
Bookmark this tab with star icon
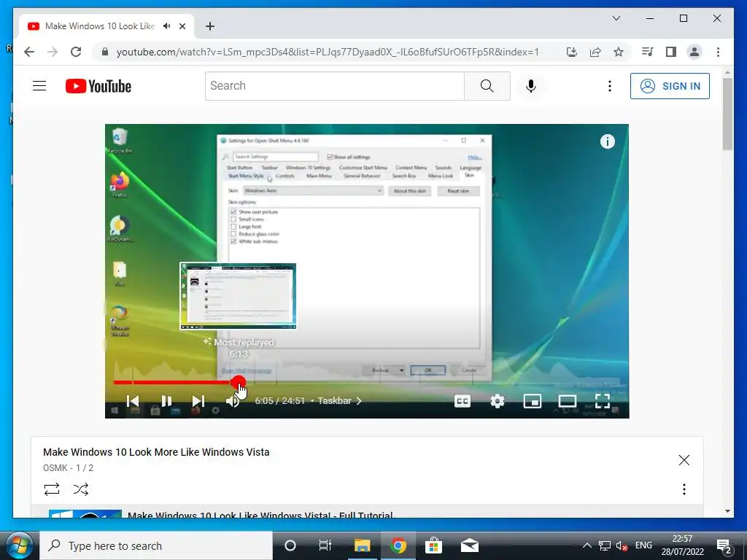619,52
